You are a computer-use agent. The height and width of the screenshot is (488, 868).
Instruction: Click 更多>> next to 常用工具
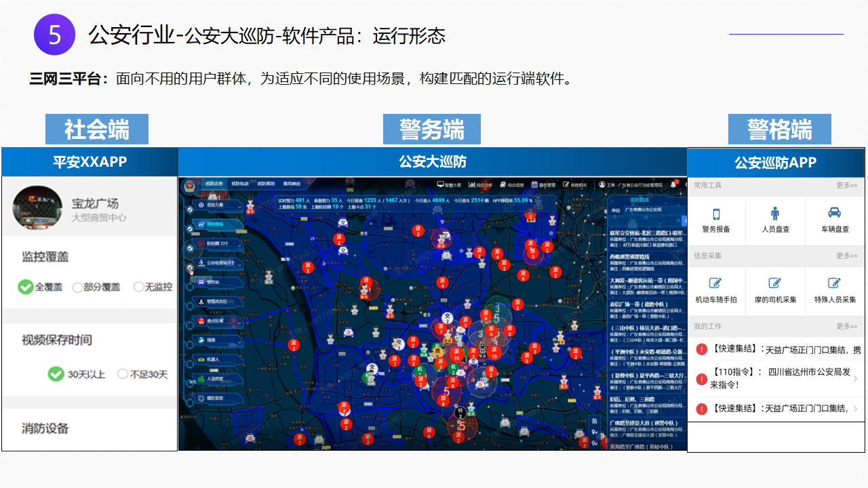[x=846, y=185]
